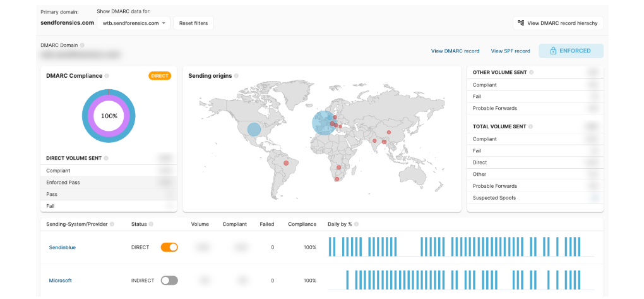Click Suspected Spoofs row
The height and width of the screenshot is (299, 644).
[x=535, y=198]
